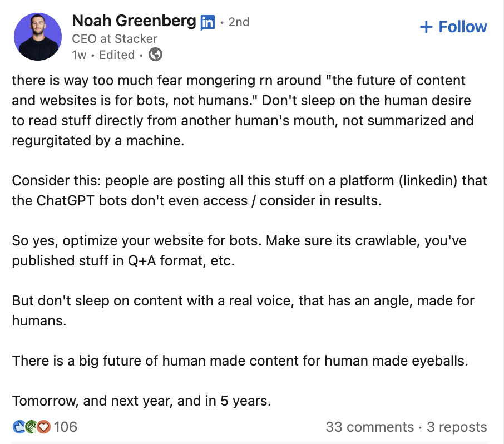504x444 pixels.
Task: View the 3 reposts of the post
Action: tap(458, 427)
